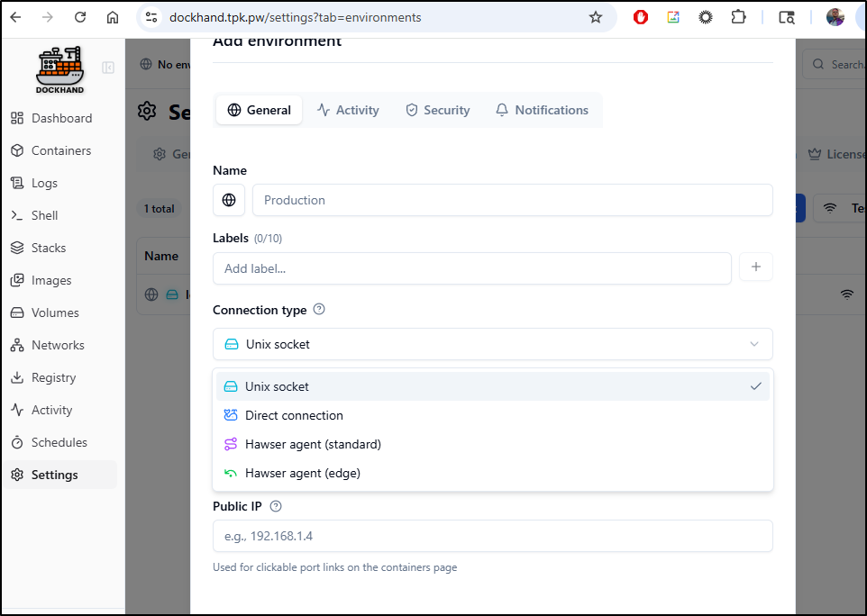Focus the Public IP input field
Viewport: 867px width, 616px height.
[x=492, y=536]
